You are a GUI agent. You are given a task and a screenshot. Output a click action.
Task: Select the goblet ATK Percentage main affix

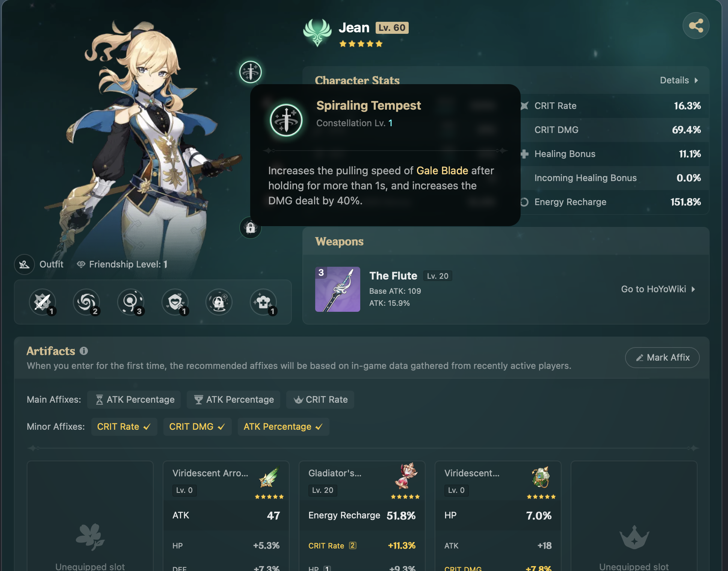234,400
